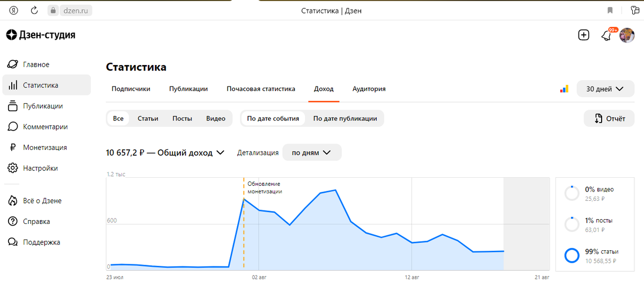The height and width of the screenshot is (297, 644).
Task: Click the 1% посты ring indicator
Action: click(572, 224)
